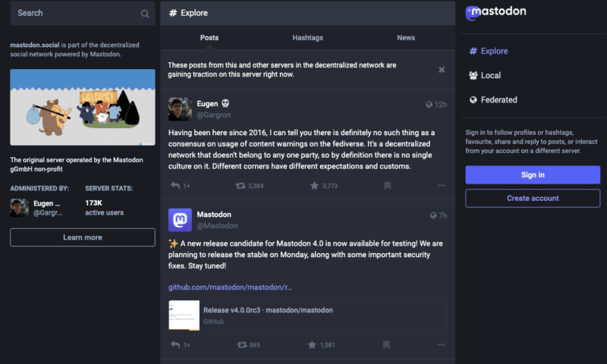607x364 pixels.
Task: Click the @Mastodon handle
Action: (x=217, y=226)
